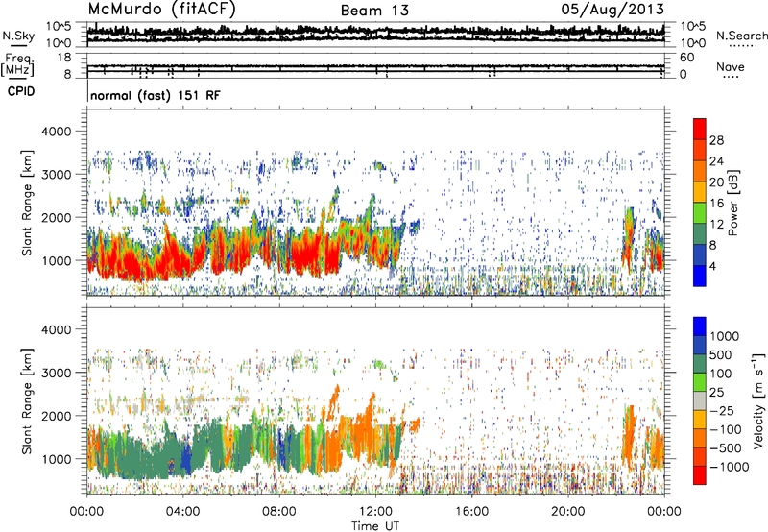The height and width of the screenshot is (532, 768).
Task: Click the dark green Power segment between 8 and 12
Action: pyautogui.click(x=700, y=234)
